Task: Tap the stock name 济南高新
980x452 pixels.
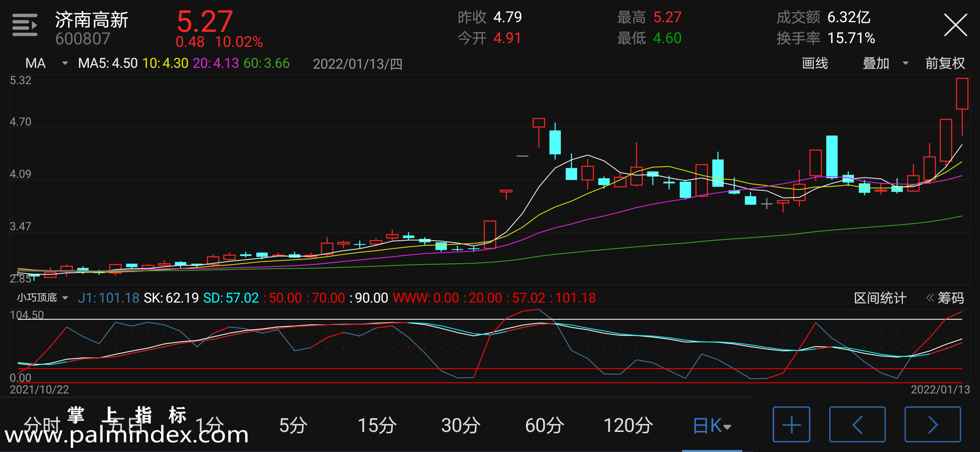Action: coord(92,20)
